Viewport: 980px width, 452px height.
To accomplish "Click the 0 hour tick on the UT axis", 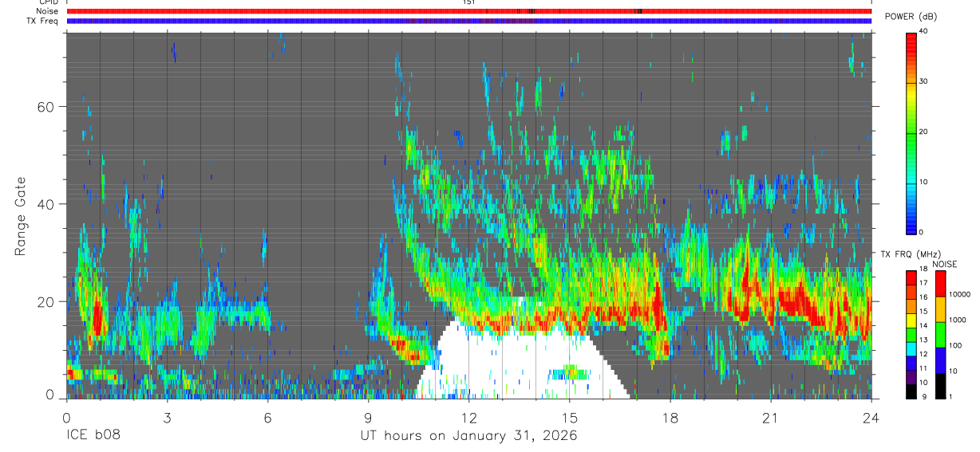I will (66, 417).
